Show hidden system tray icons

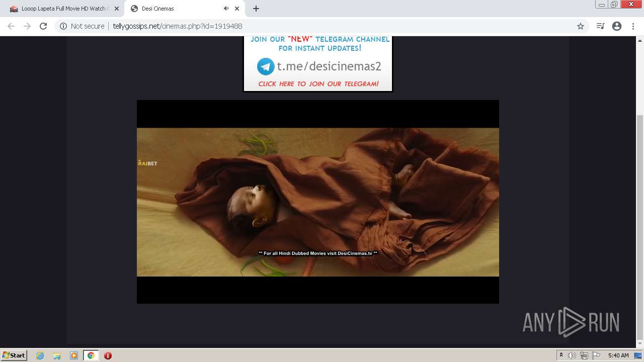(x=561, y=355)
